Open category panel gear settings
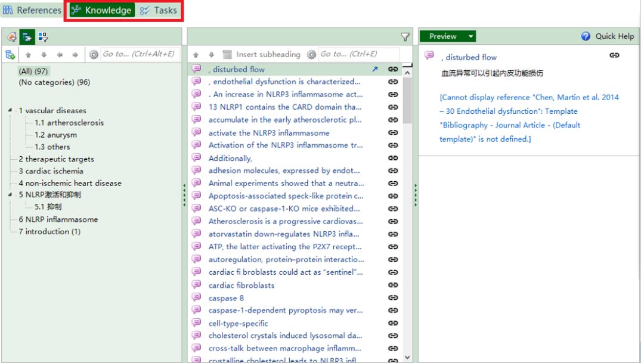 pyautogui.click(x=94, y=54)
